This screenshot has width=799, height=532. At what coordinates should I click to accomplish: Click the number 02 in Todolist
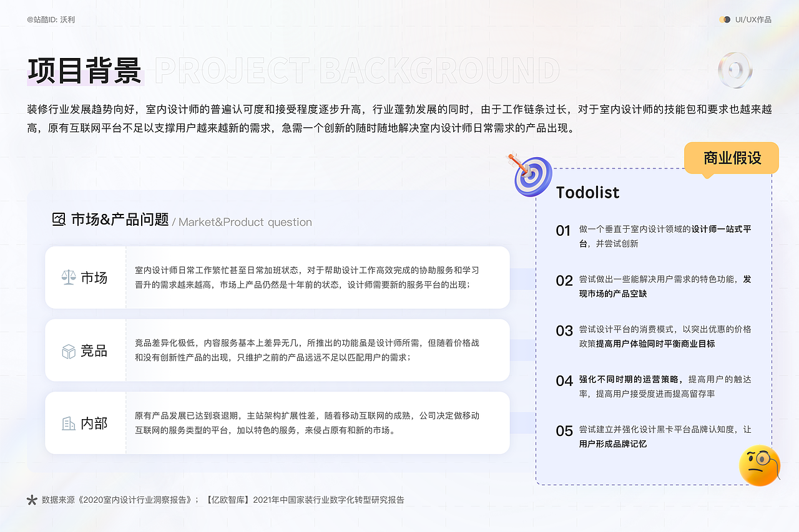pyautogui.click(x=564, y=281)
